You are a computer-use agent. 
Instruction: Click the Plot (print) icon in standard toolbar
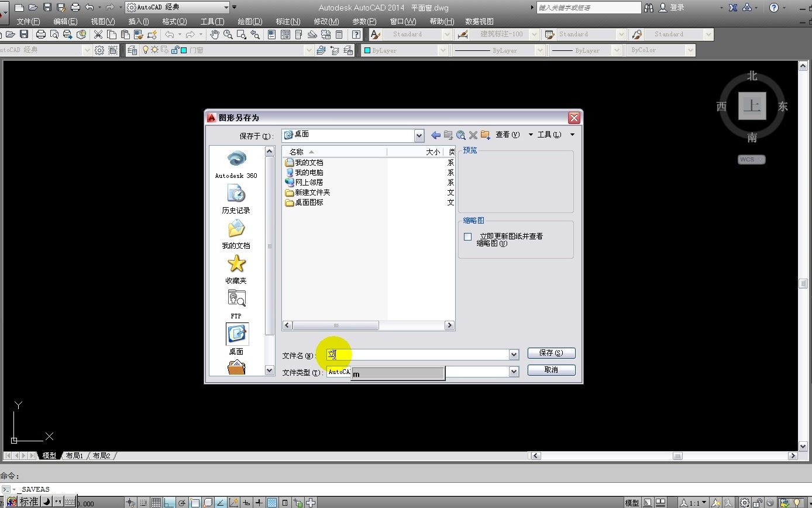click(x=41, y=35)
